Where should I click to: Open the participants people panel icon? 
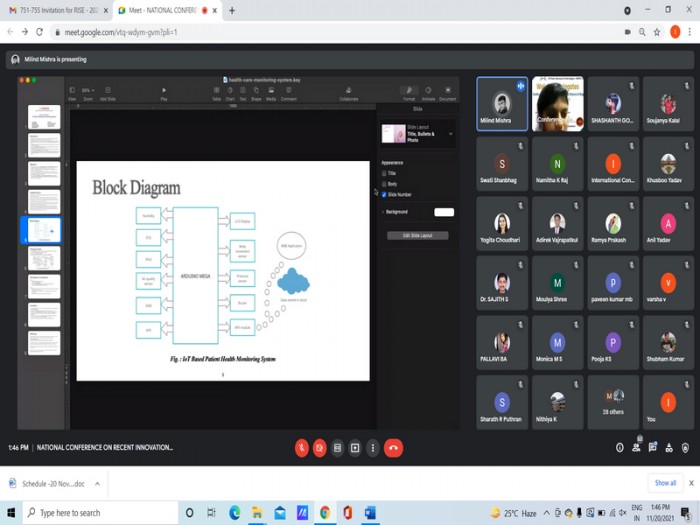coord(637,448)
